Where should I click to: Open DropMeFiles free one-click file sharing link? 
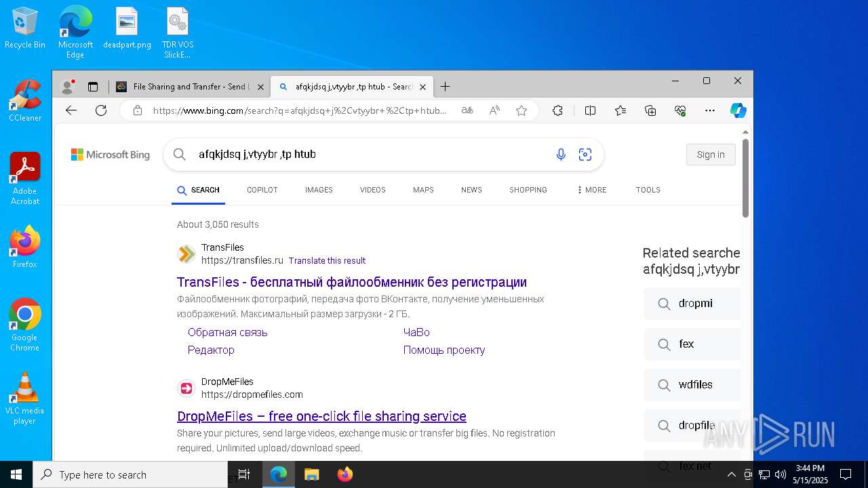coord(321,416)
